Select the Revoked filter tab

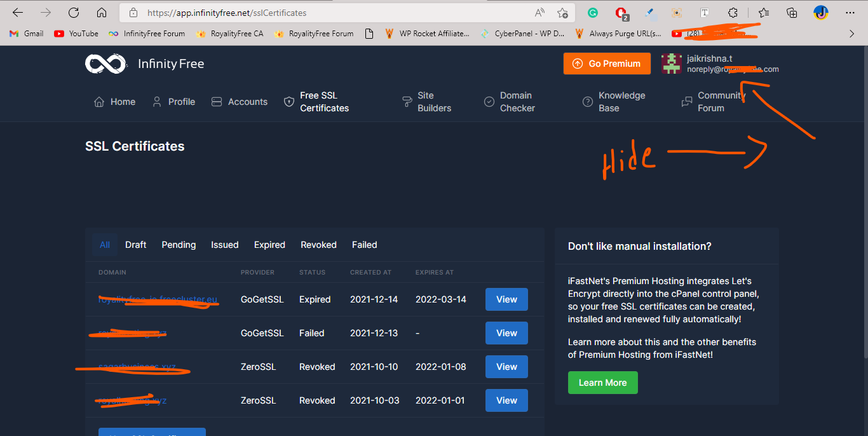[319, 245]
